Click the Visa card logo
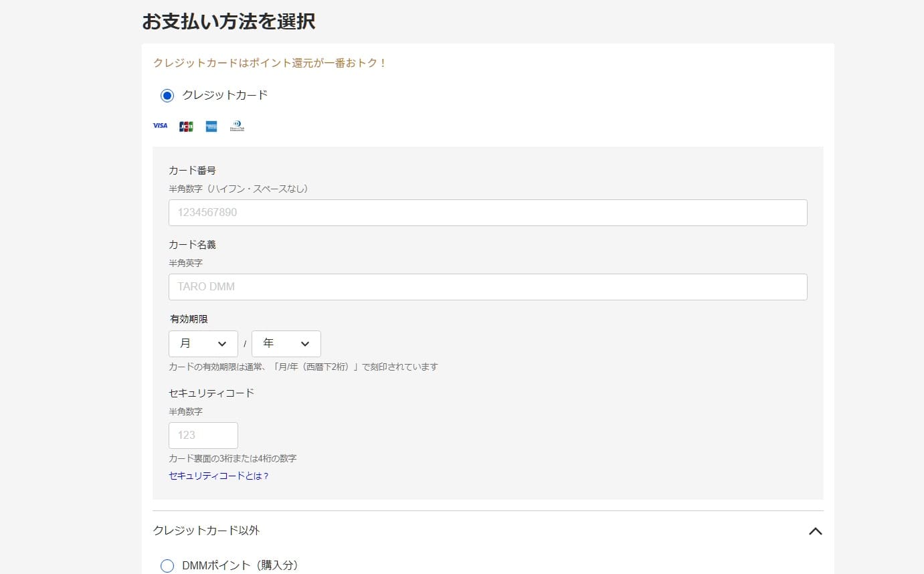924x574 pixels. pyautogui.click(x=160, y=126)
